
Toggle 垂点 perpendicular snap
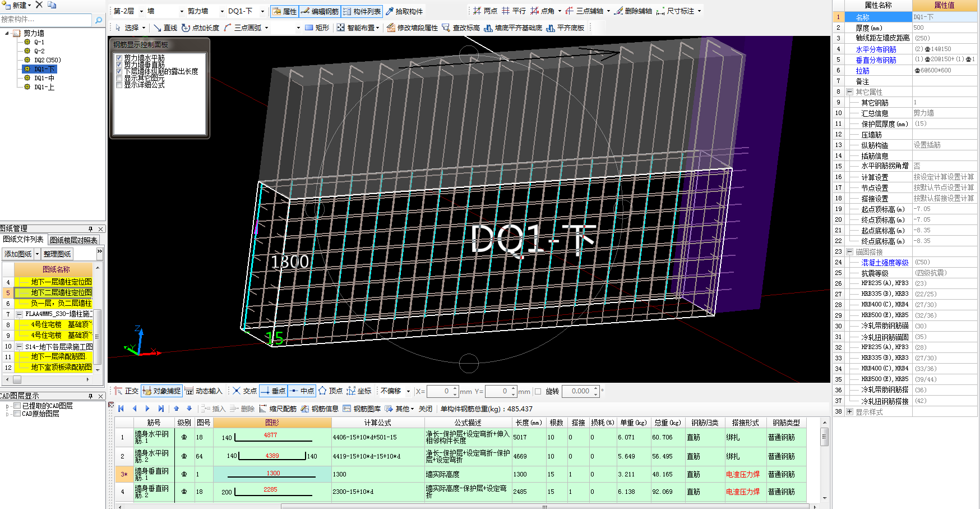point(273,391)
